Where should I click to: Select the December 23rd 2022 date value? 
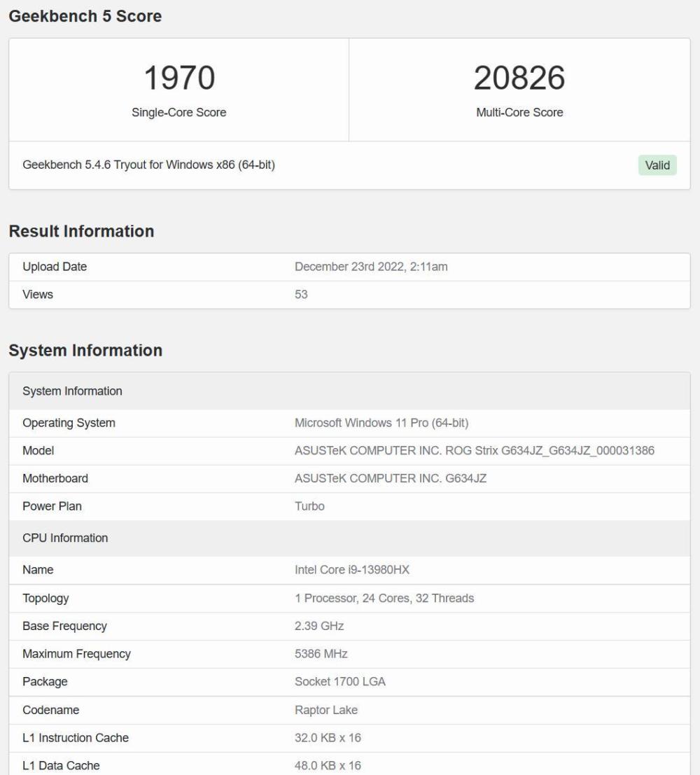click(x=371, y=267)
